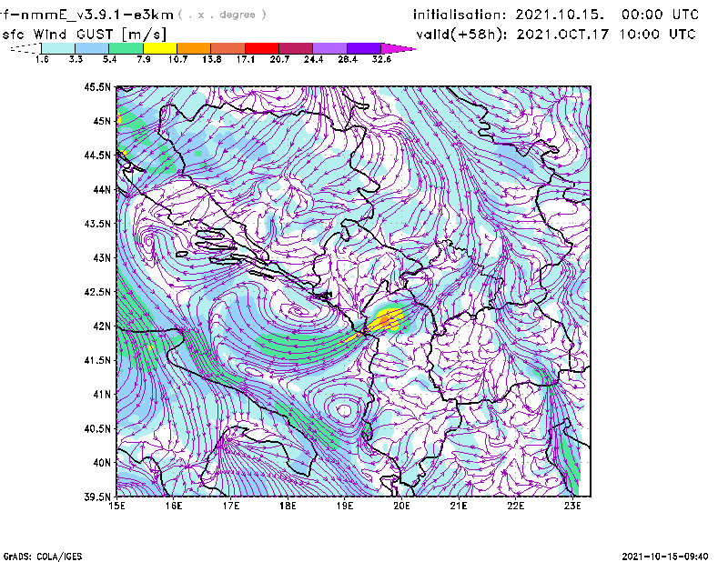
Task: Click legend value 17.1
Action: coord(246,59)
